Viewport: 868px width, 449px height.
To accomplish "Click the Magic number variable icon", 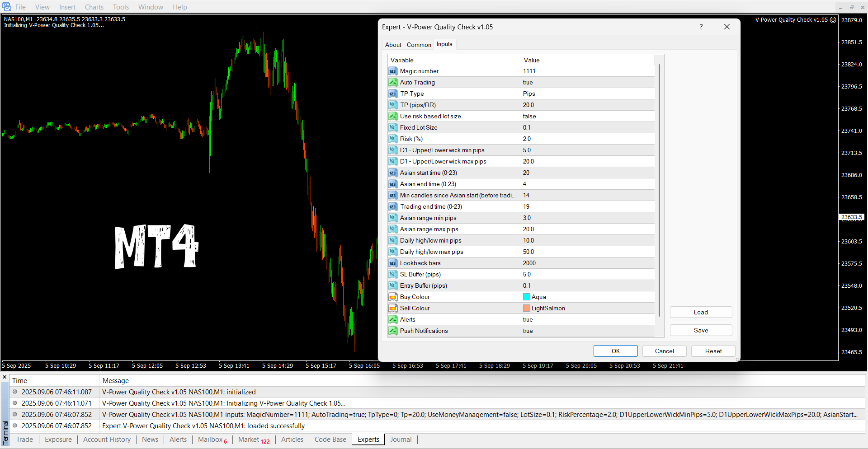I will point(393,71).
